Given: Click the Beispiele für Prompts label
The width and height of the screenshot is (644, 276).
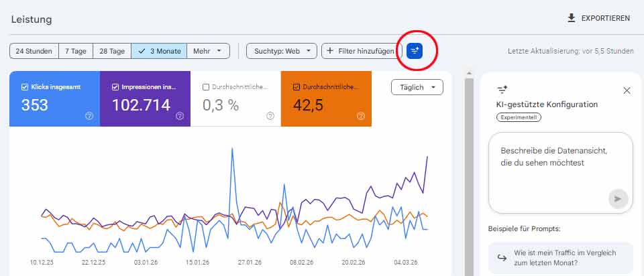Looking at the screenshot, I should [524, 229].
